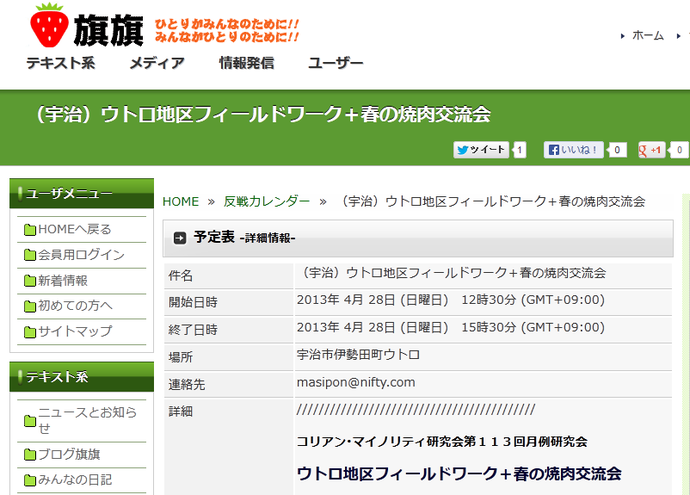Click the Facebook f icon
690x495 pixels.
pos(554,150)
